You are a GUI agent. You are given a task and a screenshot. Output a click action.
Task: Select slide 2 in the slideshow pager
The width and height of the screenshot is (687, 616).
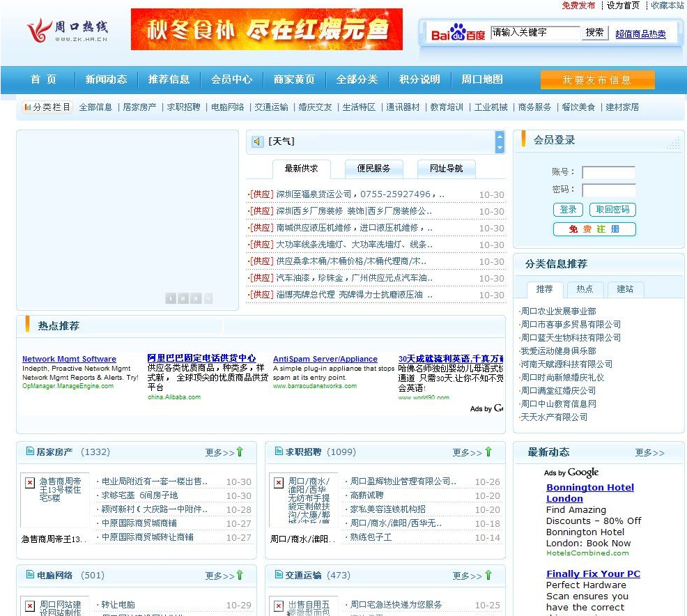(x=183, y=298)
